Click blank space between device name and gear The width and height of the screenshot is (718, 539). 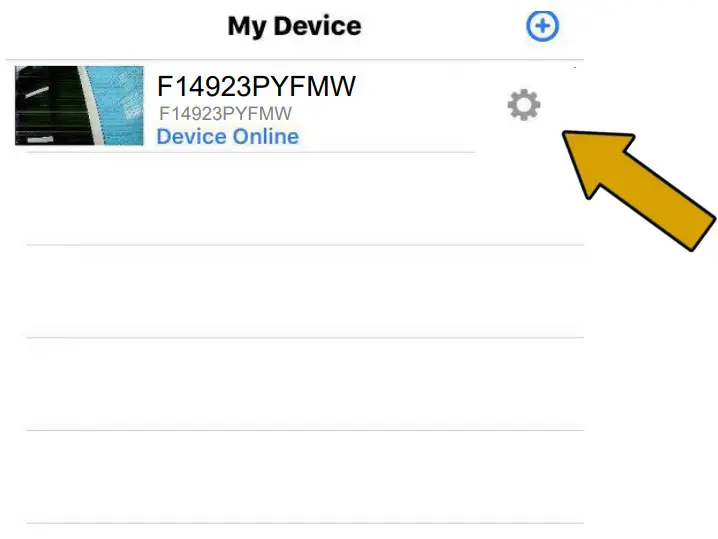430,105
